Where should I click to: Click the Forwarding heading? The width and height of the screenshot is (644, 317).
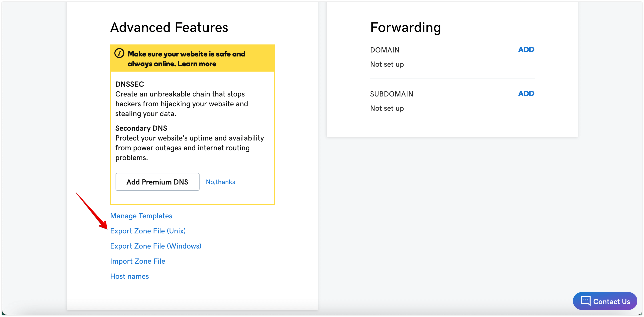pos(406,27)
